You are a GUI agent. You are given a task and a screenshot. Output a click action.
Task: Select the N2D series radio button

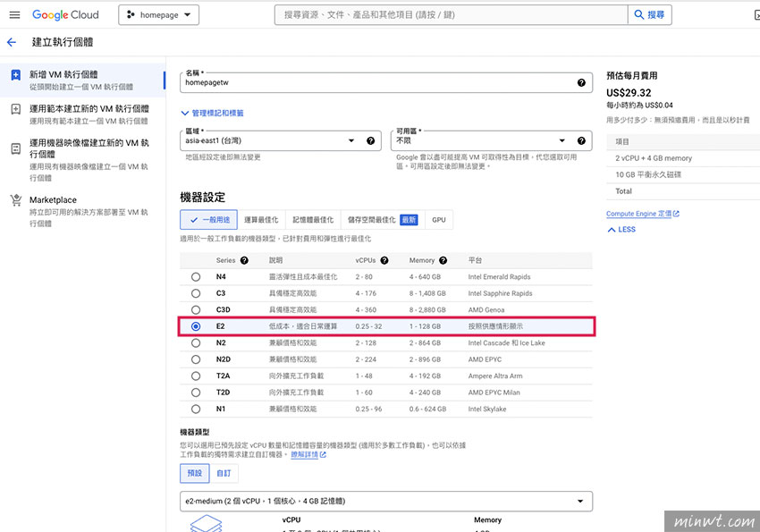(x=196, y=359)
